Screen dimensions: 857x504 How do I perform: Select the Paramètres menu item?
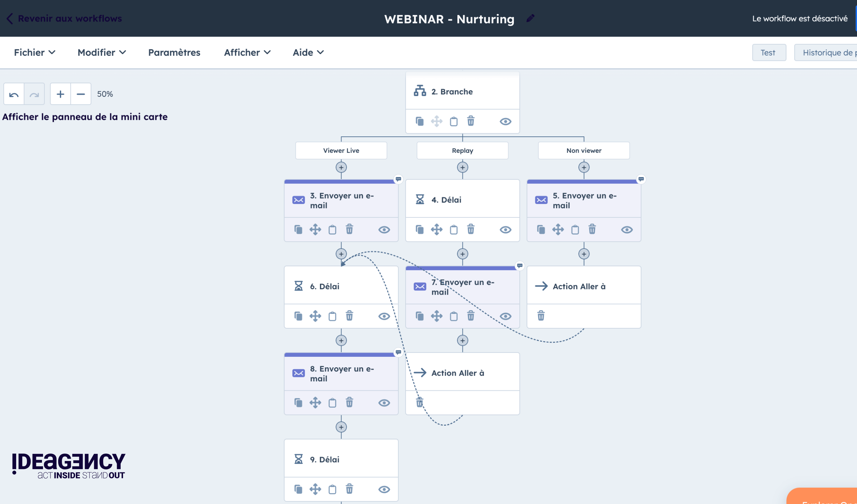tap(174, 52)
